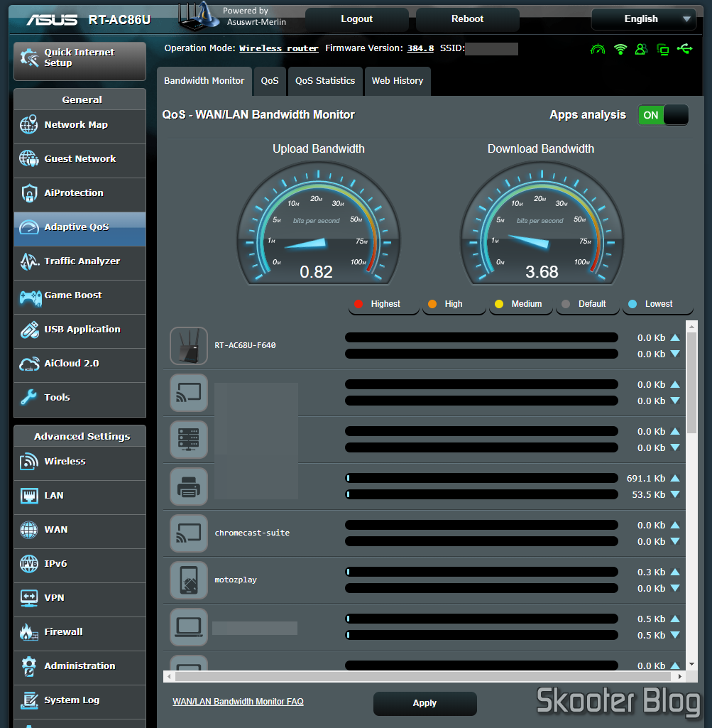Click device list horizontal scroll right arrow
The height and width of the screenshot is (728, 712).
(679, 676)
